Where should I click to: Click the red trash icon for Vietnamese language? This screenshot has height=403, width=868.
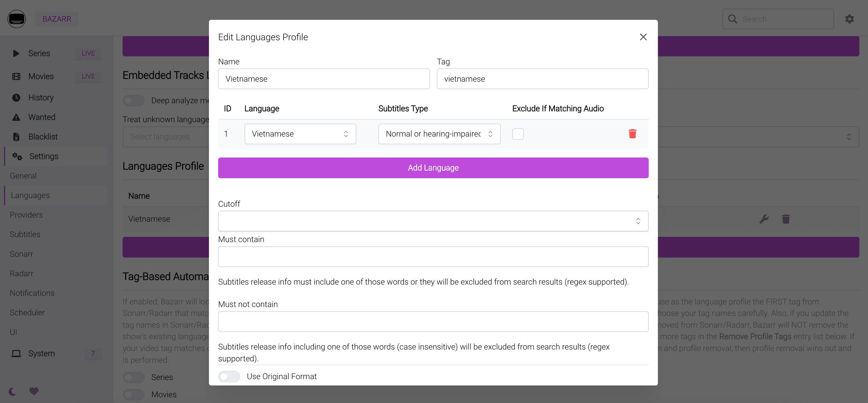click(x=633, y=134)
